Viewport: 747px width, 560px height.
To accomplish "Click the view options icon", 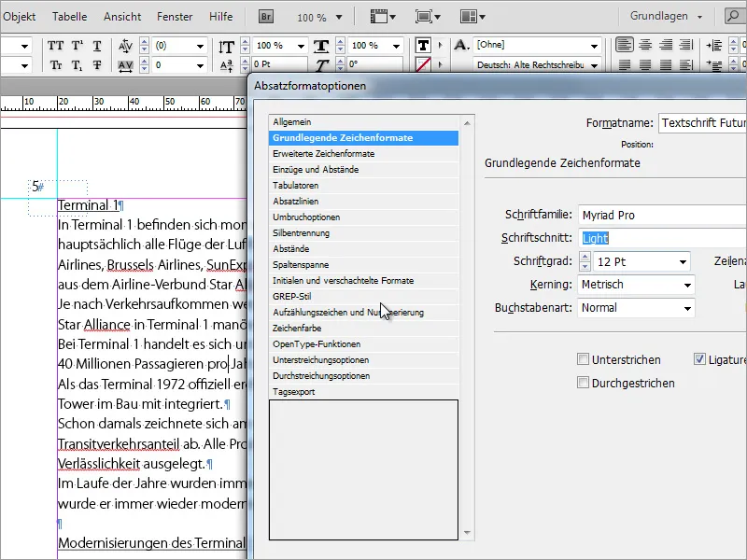I will (383, 17).
